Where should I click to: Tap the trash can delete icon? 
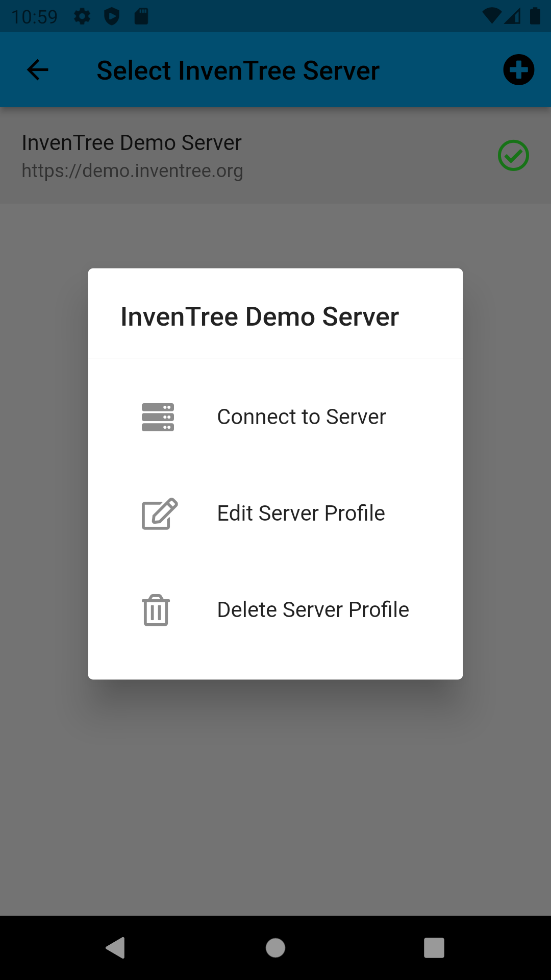[156, 610]
